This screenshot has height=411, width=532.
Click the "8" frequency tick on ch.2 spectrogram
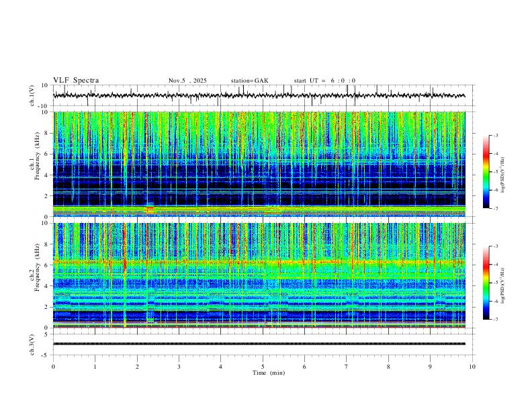47,244
